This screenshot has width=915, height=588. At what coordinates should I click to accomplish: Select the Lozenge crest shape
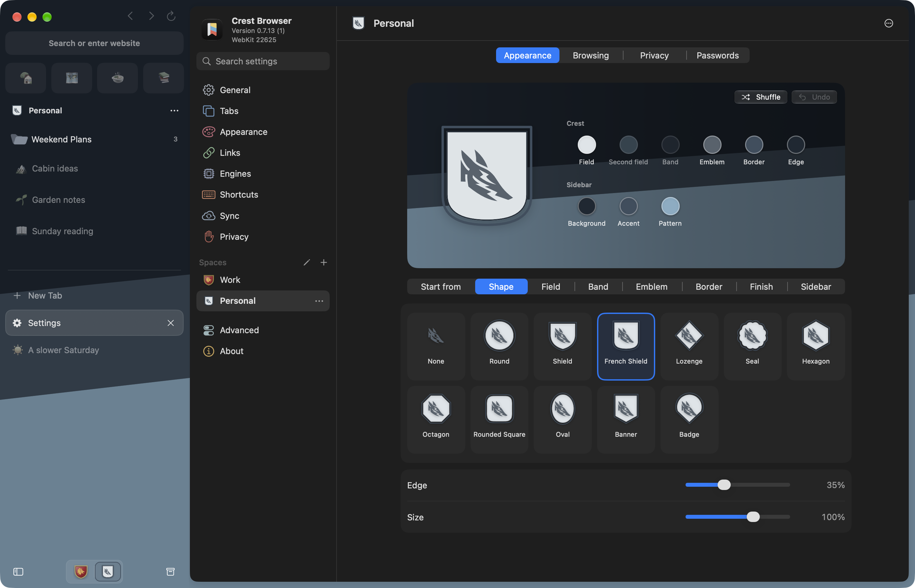point(689,346)
